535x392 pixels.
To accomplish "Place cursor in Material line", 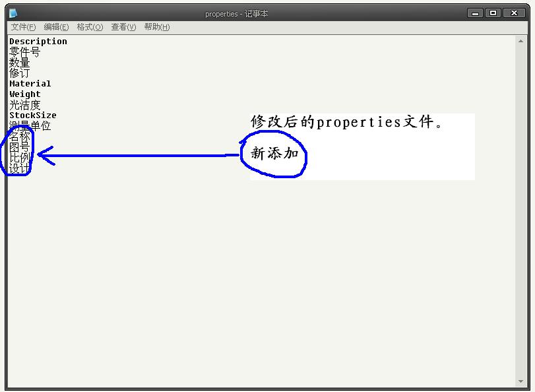I will coord(30,84).
